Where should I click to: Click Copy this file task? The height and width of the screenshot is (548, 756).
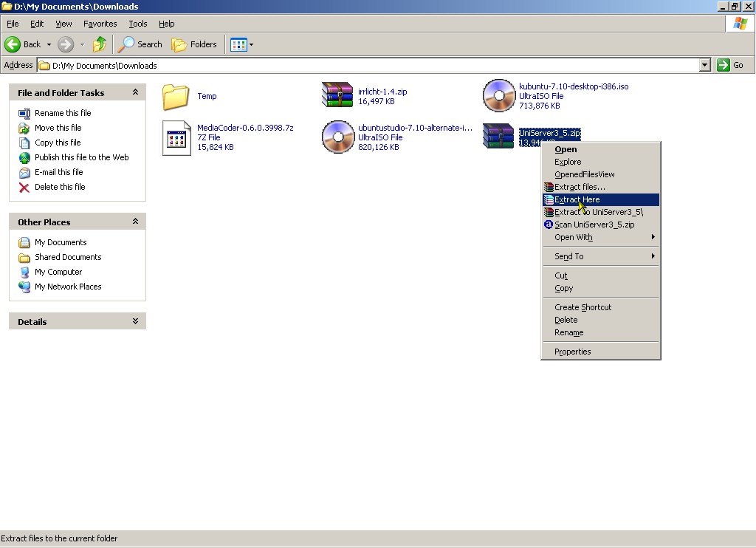58,143
